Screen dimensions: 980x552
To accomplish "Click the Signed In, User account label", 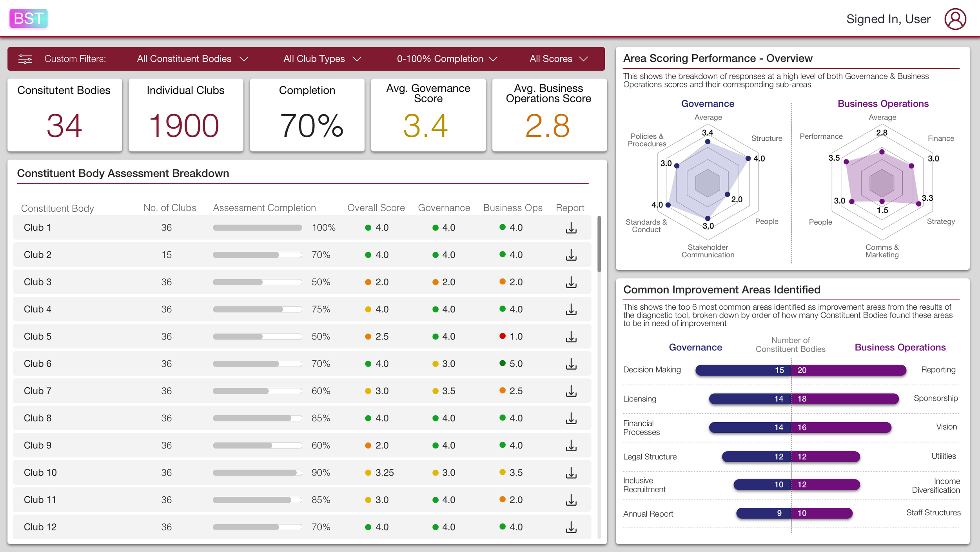I will coord(889,18).
